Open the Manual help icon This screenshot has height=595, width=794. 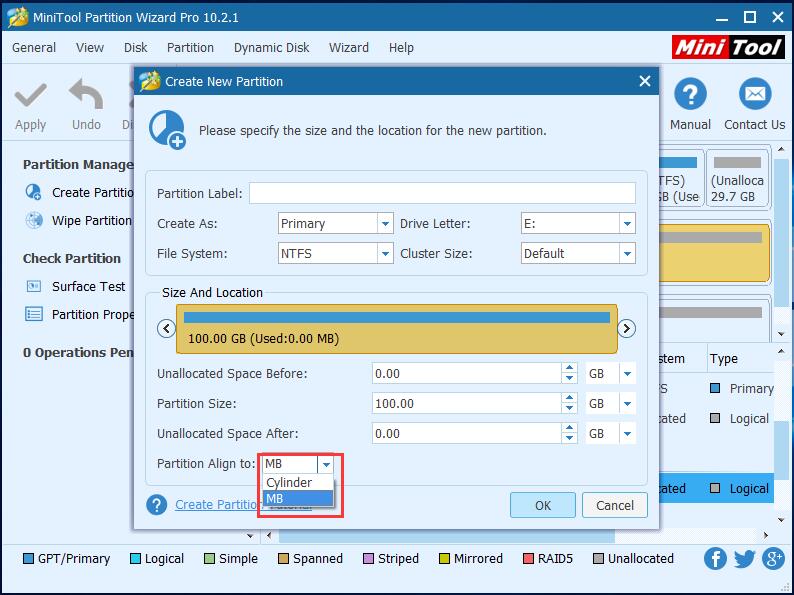[690, 94]
